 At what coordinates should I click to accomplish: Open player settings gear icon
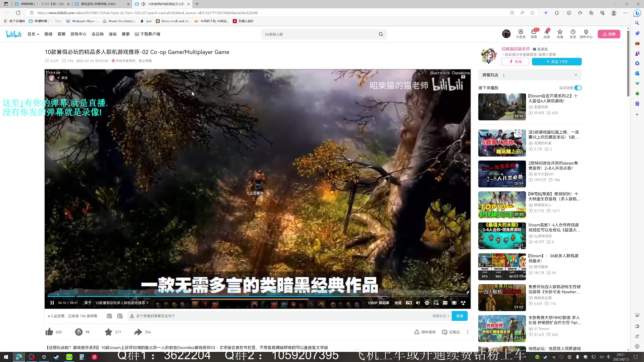[x=427, y=303]
